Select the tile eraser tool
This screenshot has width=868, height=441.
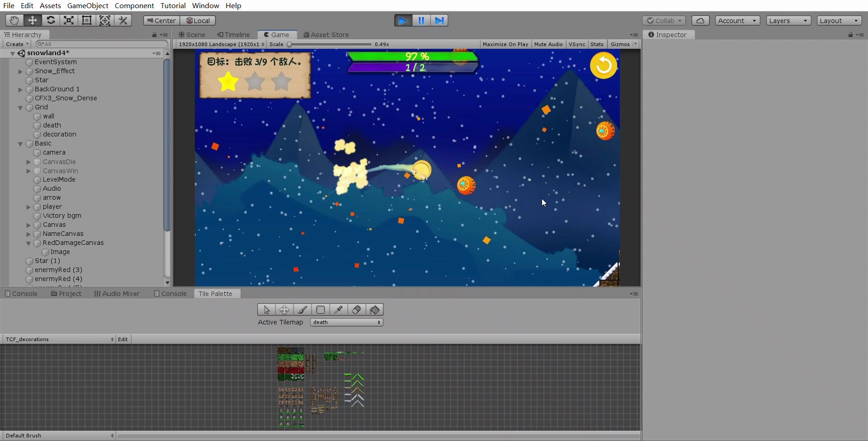click(357, 310)
